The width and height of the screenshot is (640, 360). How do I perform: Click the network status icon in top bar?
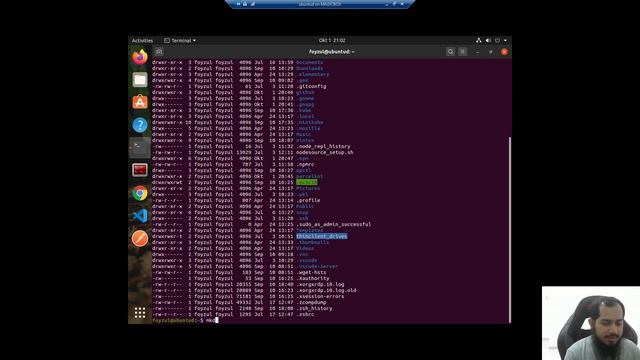[478, 40]
